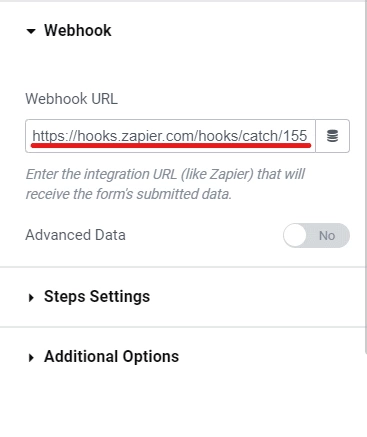Click the red underline beneath the URL

point(171,145)
